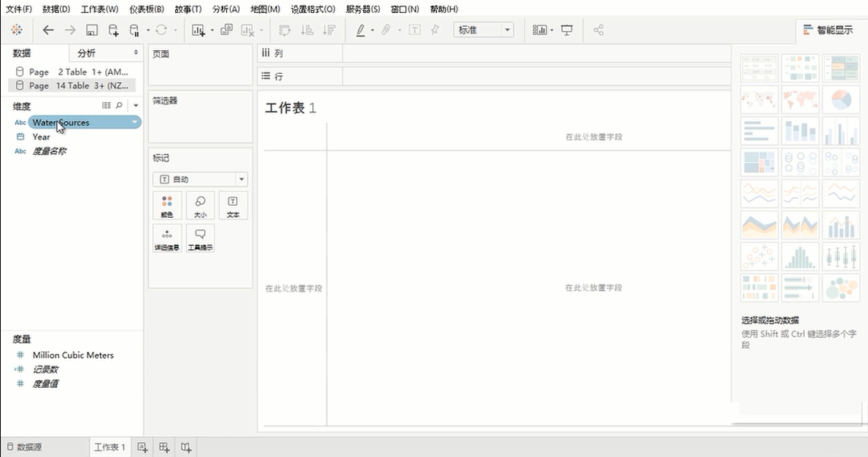Click the 大小 size marks button

point(200,206)
